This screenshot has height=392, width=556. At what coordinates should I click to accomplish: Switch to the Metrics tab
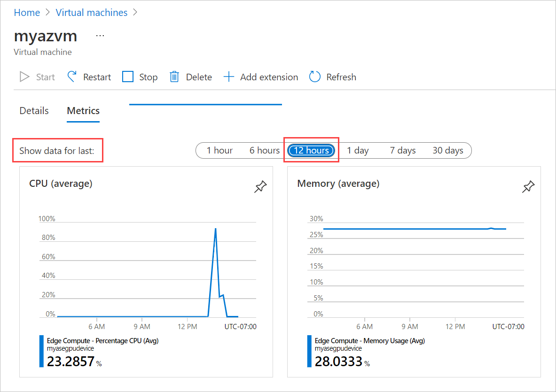[x=83, y=111]
